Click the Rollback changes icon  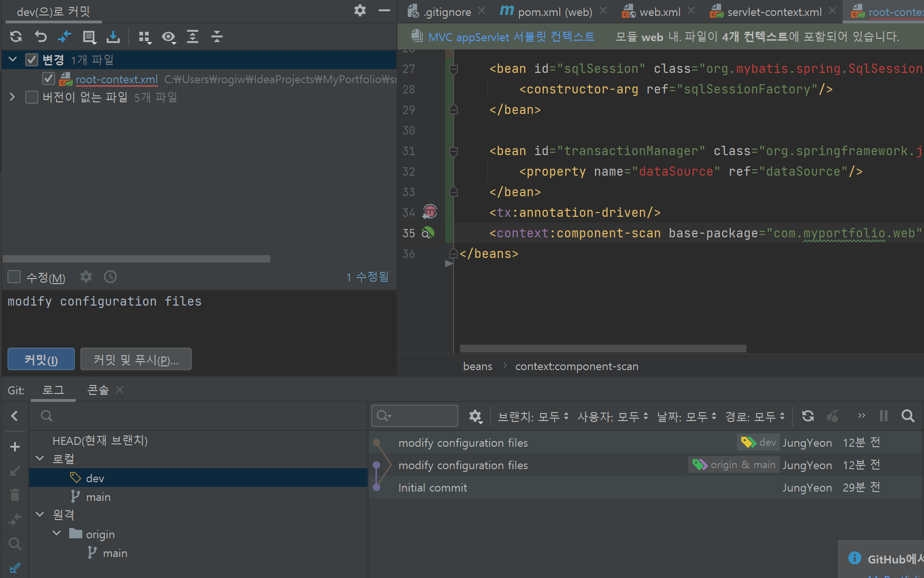coord(41,36)
